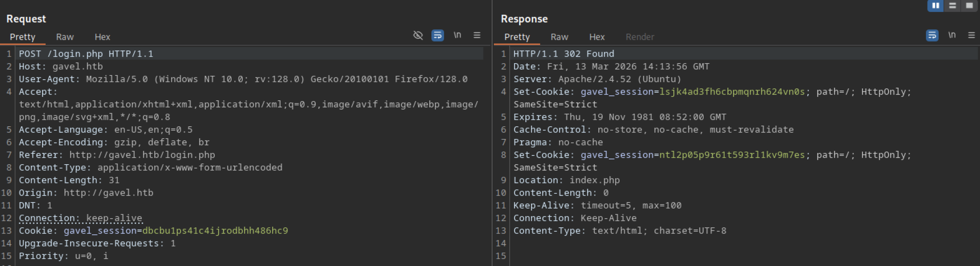Toggle the \n newline display in Request panel
This screenshot has width=980, height=266.
coord(457,35)
